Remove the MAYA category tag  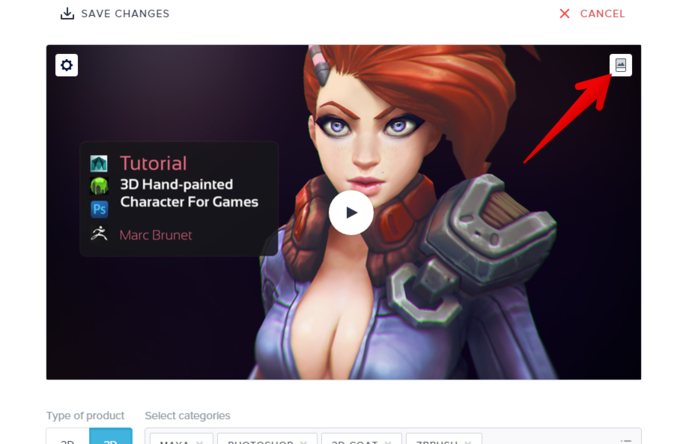(200, 441)
